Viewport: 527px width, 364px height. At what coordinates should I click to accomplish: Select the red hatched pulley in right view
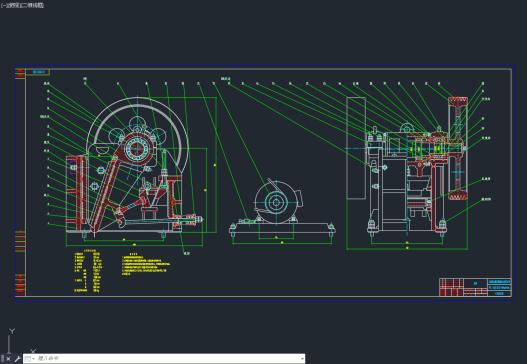click(x=458, y=148)
